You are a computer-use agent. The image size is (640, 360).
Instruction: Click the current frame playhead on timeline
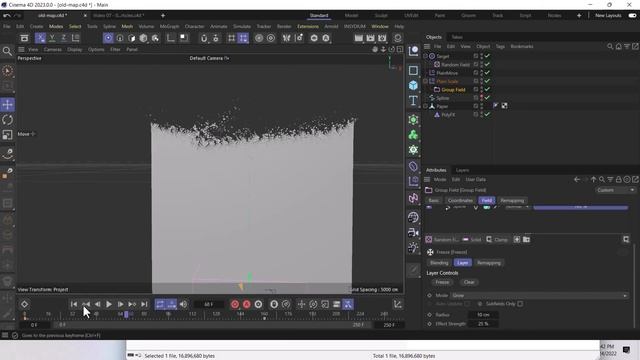(126, 314)
